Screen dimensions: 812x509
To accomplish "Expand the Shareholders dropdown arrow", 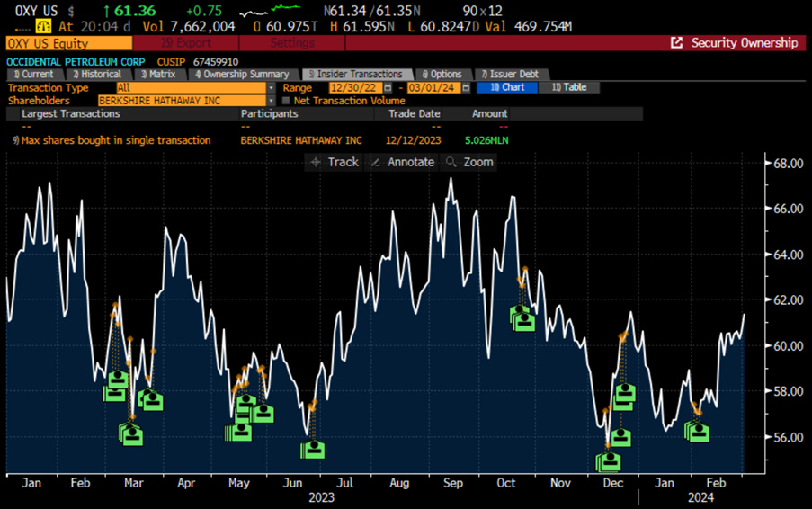I will pyautogui.click(x=271, y=101).
